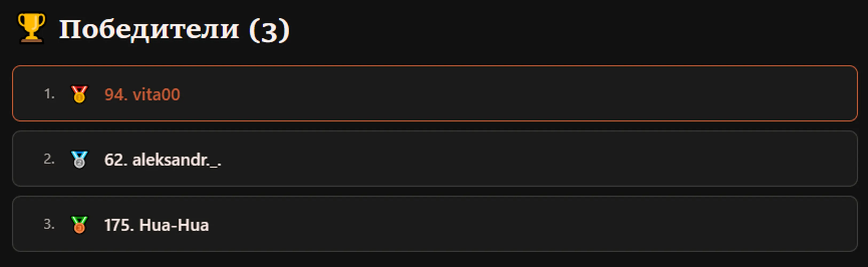This screenshot has height=267, width=868.
Task: Click rank number 3. label
Action: tap(49, 224)
